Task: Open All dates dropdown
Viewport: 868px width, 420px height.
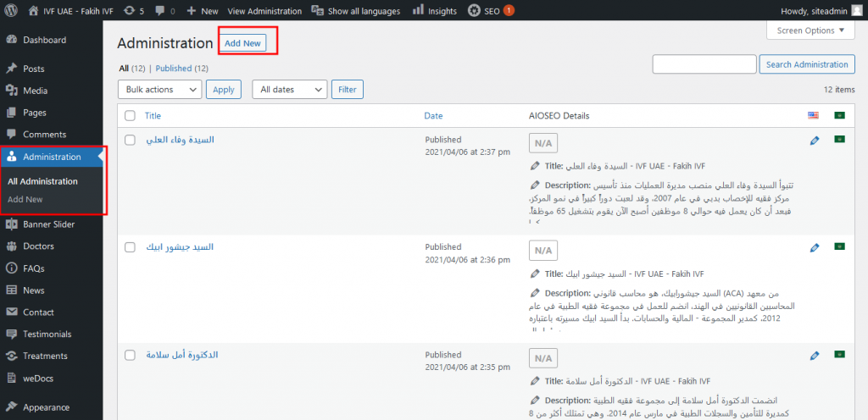Action: click(x=290, y=89)
